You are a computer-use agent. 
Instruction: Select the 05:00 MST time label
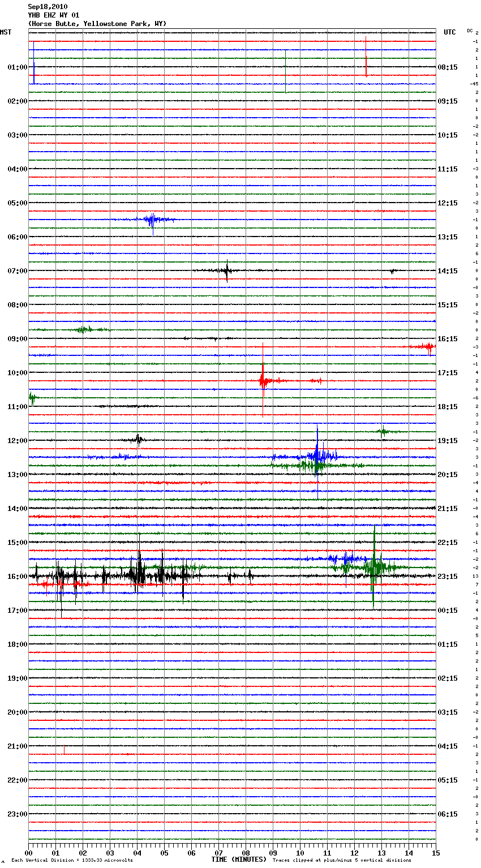[x=17, y=203]
